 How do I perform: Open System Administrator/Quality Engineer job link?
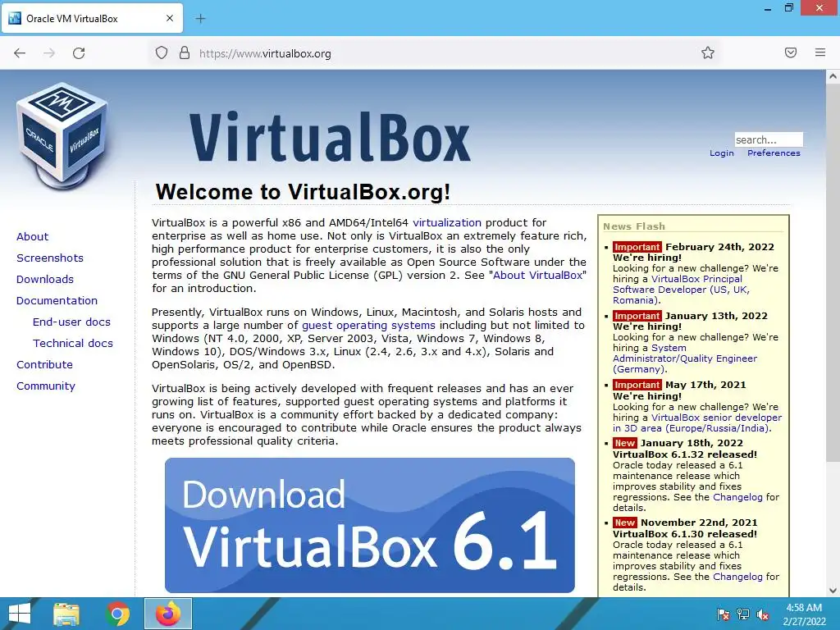(x=685, y=358)
